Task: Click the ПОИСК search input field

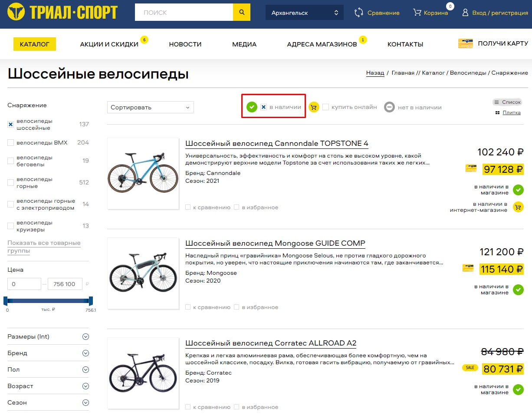Action: click(184, 12)
